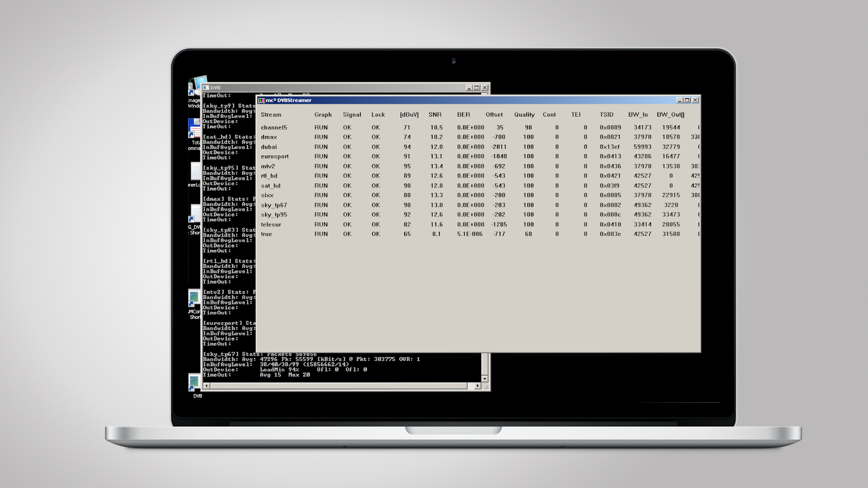
Task: Click console vertical scrollbar down arrow
Action: (x=485, y=379)
